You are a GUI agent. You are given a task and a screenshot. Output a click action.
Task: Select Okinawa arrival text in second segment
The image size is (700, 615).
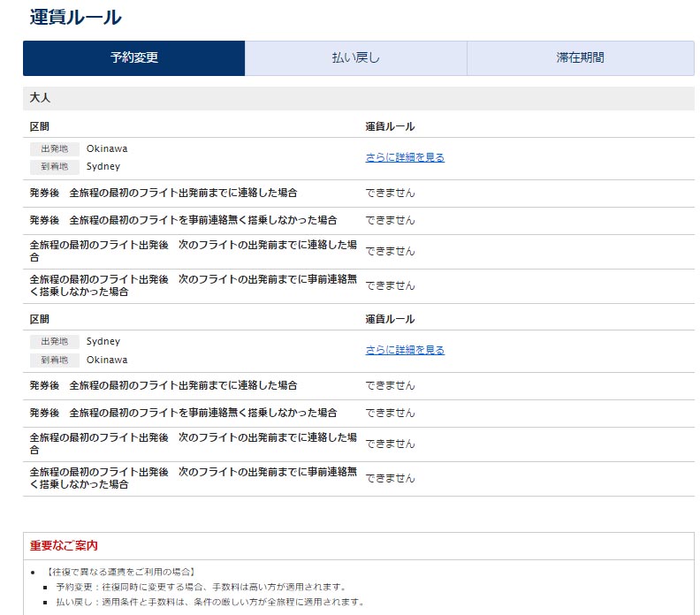pyautogui.click(x=106, y=360)
